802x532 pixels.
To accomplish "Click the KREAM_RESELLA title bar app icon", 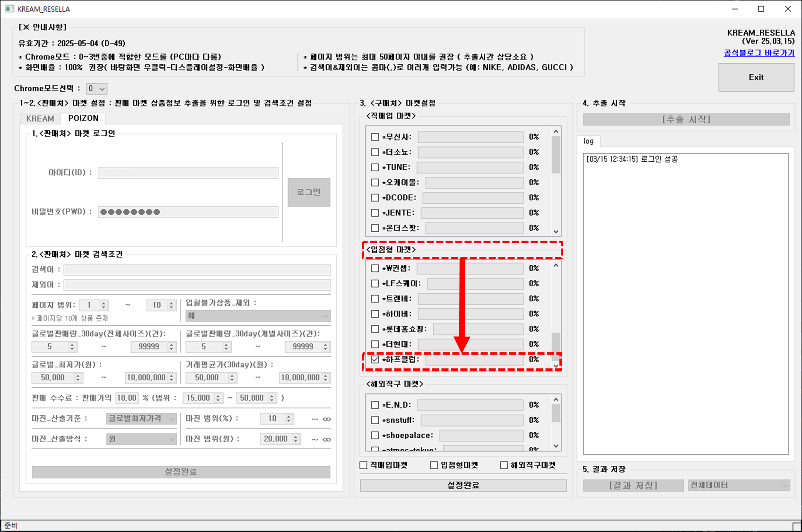I will click(x=9, y=9).
